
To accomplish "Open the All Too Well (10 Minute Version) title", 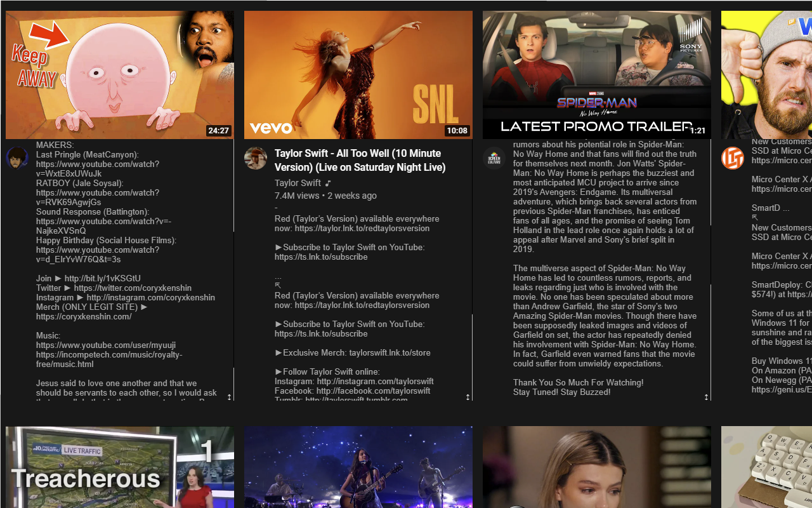I will tap(360, 160).
